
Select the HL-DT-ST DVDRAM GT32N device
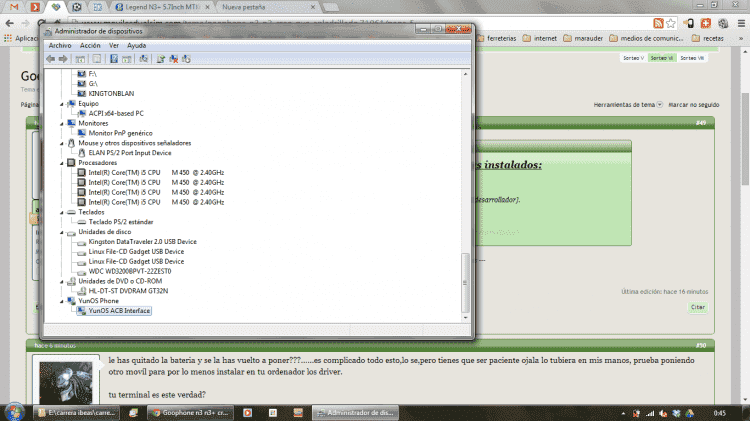[128, 291]
